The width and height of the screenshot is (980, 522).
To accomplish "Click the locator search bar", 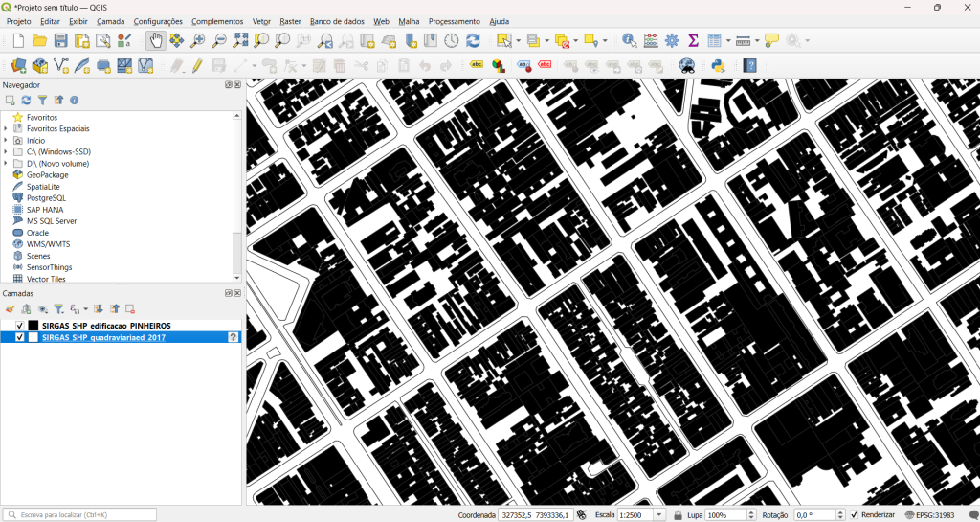I will pos(80,514).
